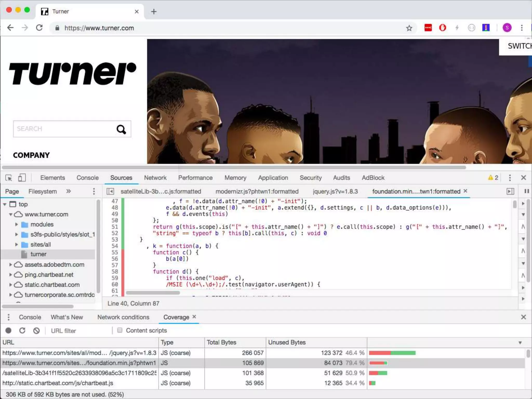Focus the URL filter input field

78,331
